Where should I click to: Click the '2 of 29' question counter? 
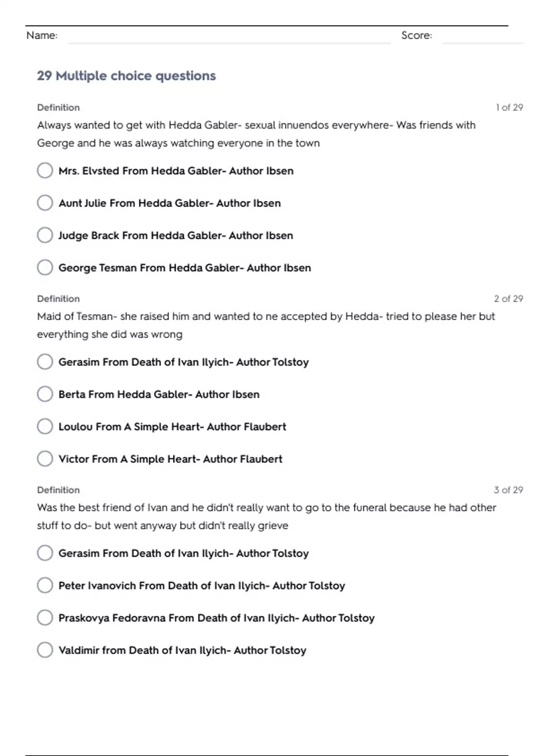pos(508,299)
